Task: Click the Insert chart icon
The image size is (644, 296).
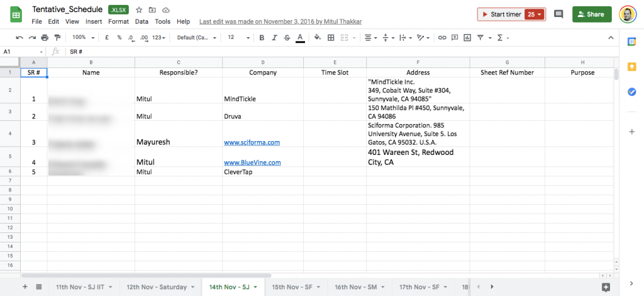Action: click(467, 37)
